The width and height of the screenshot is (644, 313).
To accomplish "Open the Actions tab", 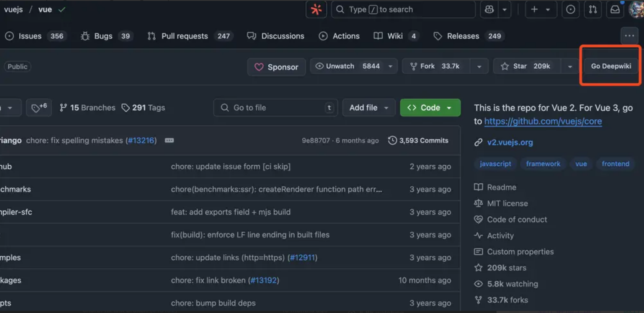I will tap(339, 36).
